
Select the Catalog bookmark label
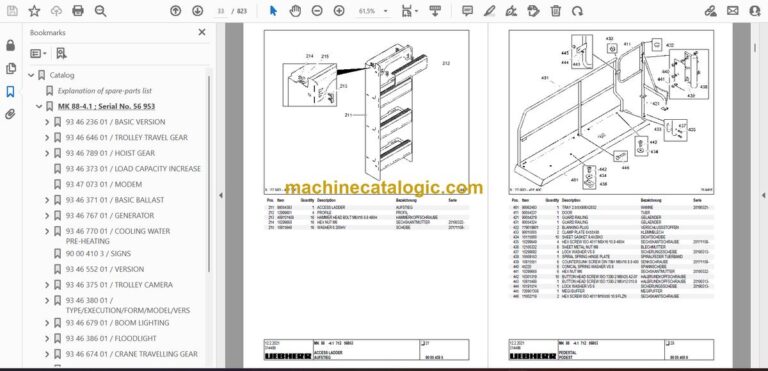pyautogui.click(x=62, y=75)
